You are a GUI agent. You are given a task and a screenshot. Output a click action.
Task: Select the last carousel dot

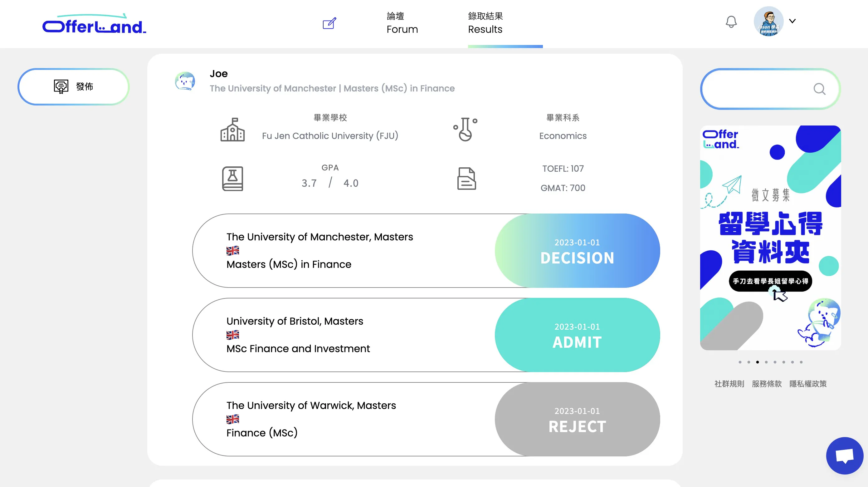(x=801, y=362)
